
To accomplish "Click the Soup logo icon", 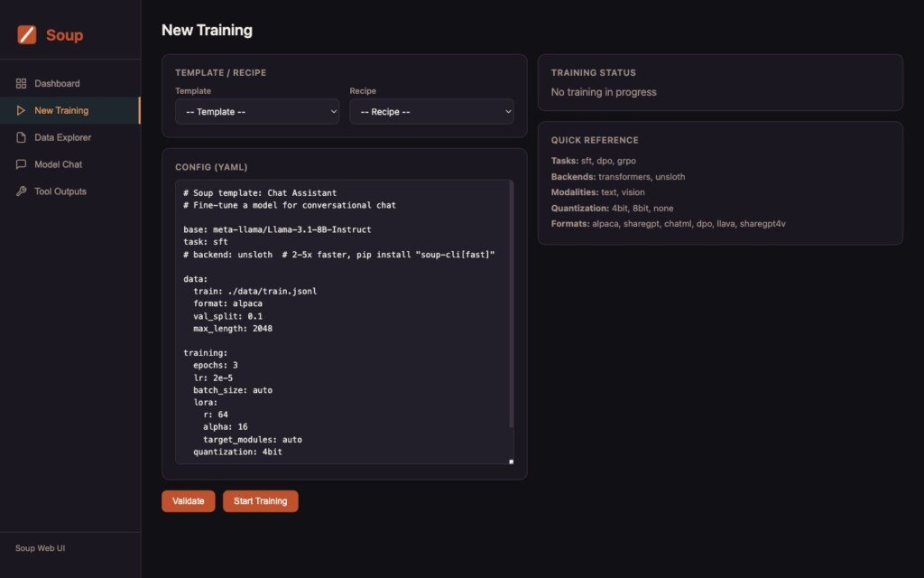I will click(x=26, y=35).
